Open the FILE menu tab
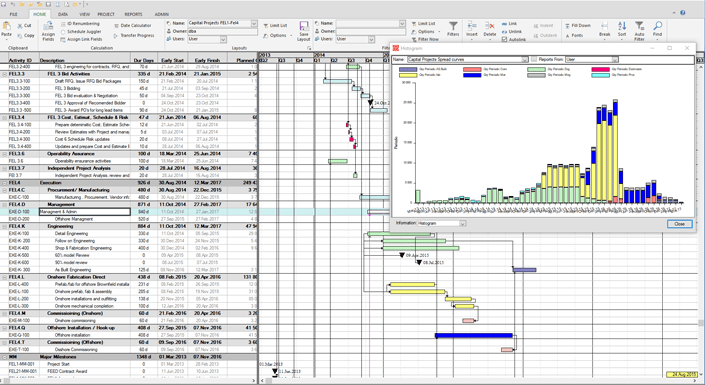The image size is (705, 385). [x=13, y=14]
